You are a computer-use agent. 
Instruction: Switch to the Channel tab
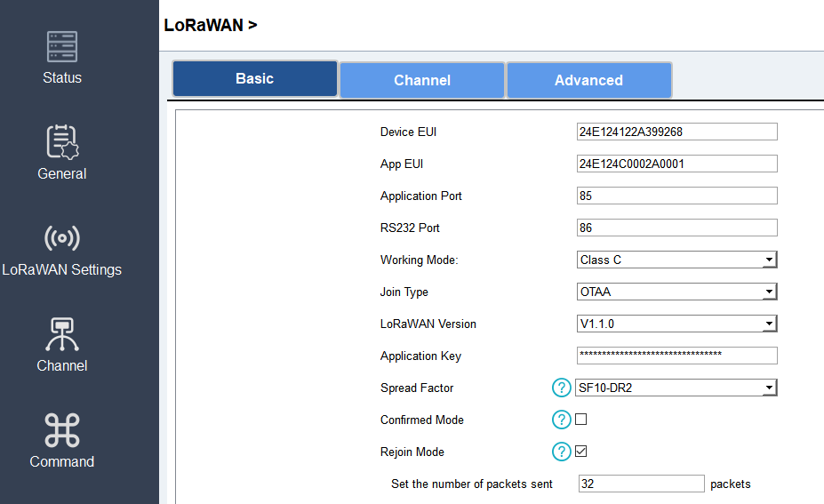coord(422,80)
